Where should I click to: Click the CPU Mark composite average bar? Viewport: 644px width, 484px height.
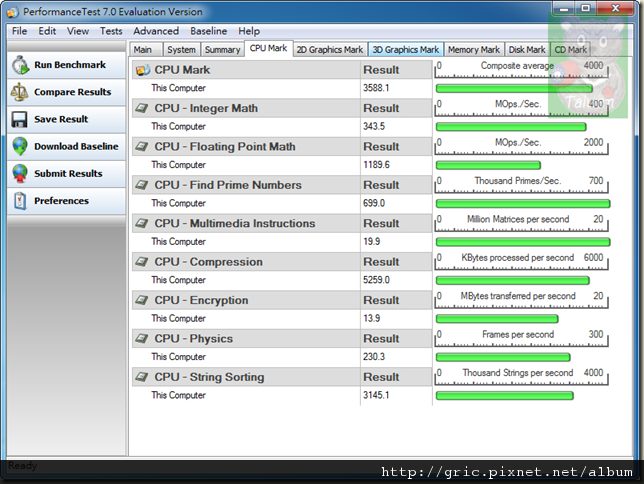tap(514, 88)
